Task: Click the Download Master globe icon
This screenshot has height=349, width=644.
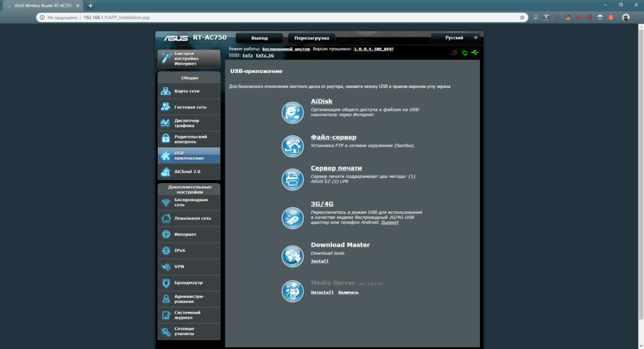Action: (292, 255)
